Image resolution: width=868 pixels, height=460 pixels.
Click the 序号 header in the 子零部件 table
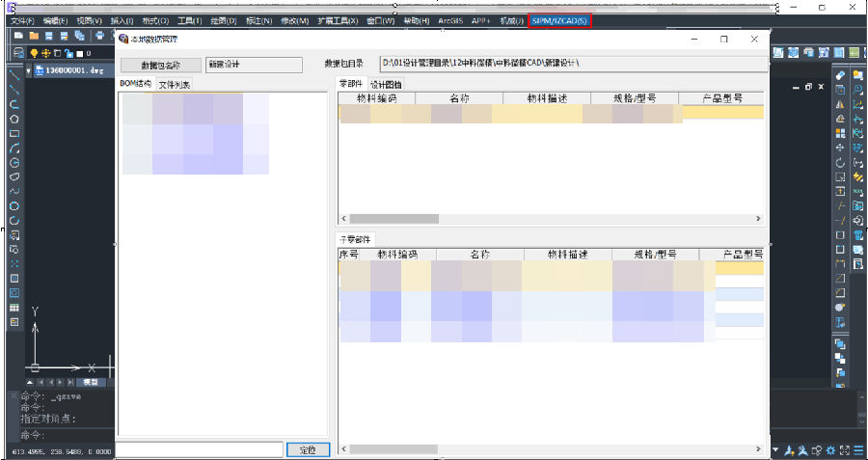coord(349,255)
